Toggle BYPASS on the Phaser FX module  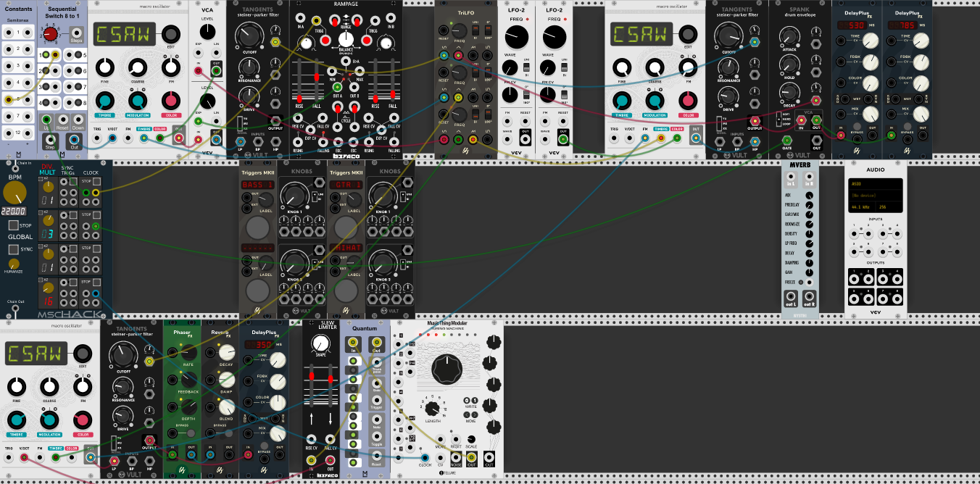pos(191,433)
